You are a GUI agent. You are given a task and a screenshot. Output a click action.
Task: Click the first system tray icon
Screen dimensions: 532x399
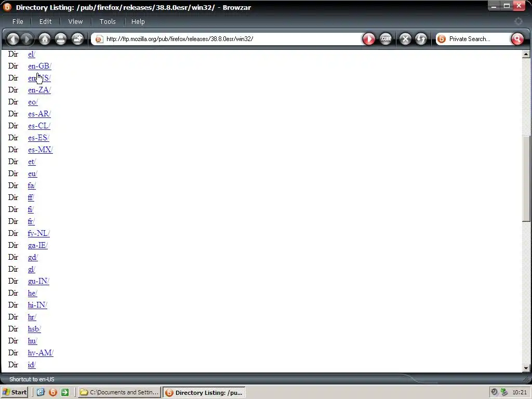click(x=495, y=392)
